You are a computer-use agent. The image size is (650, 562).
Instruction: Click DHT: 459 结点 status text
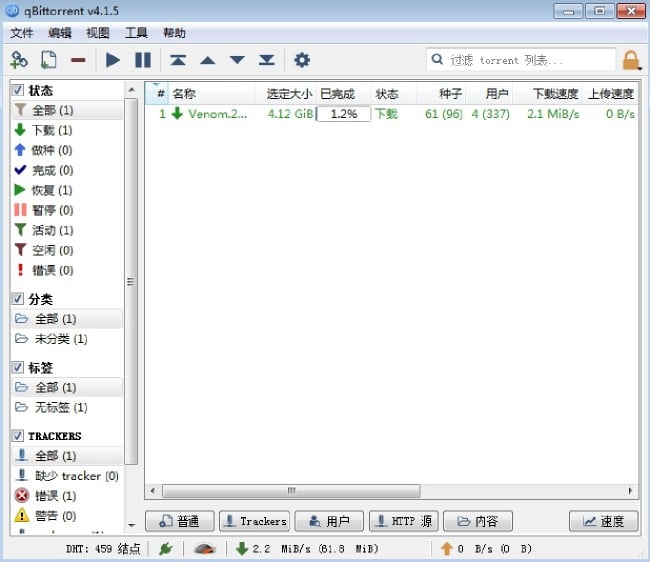103,549
